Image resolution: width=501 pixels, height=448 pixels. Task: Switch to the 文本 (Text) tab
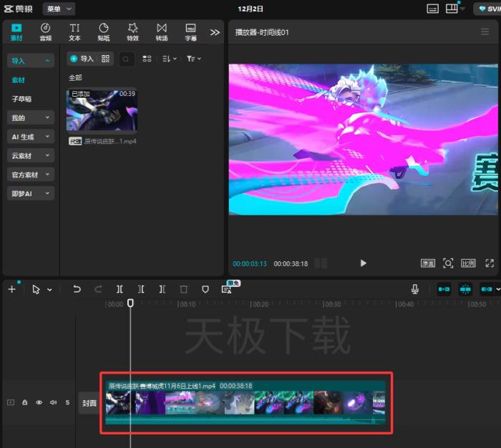pyautogui.click(x=74, y=31)
